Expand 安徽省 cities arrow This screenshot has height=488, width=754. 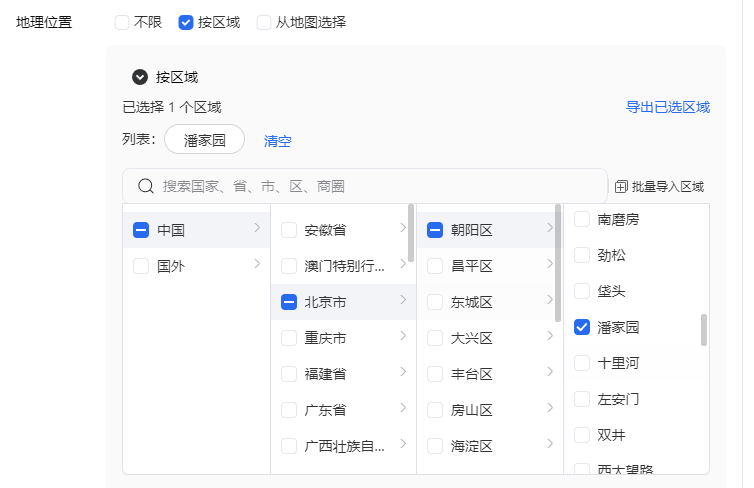403,229
